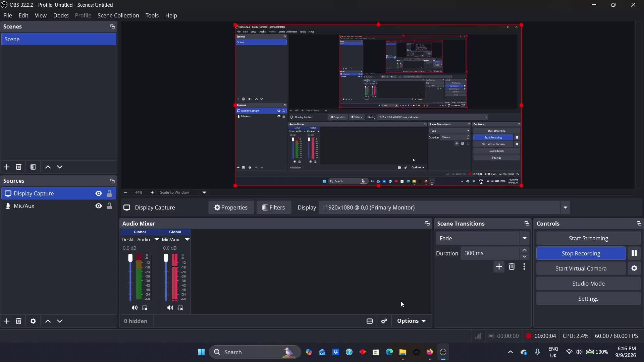Image resolution: width=644 pixels, height=362 pixels.
Task: Click Start Streaming button
Action: pyautogui.click(x=588, y=238)
